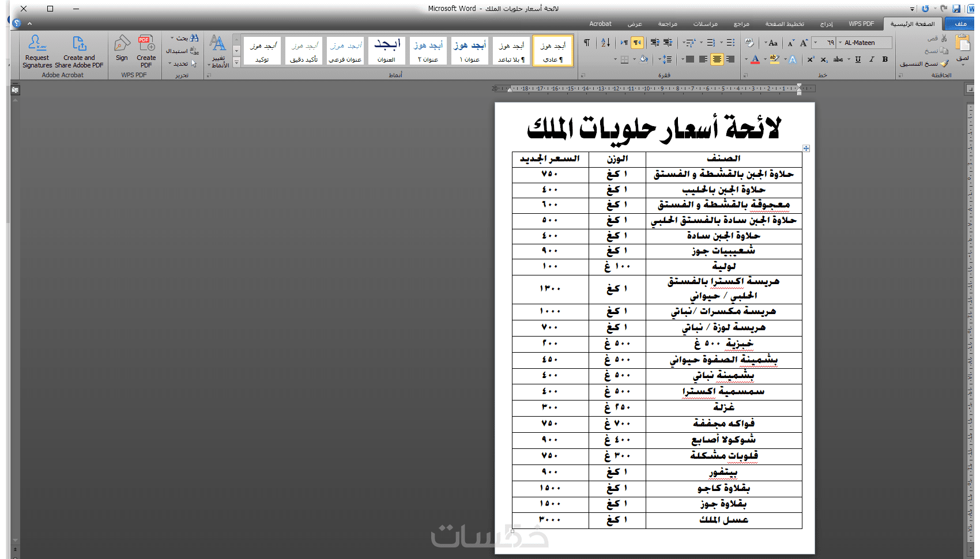This screenshot has height=559, width=980.
Task: Click the Shrink Font icon
Action: 791,43
